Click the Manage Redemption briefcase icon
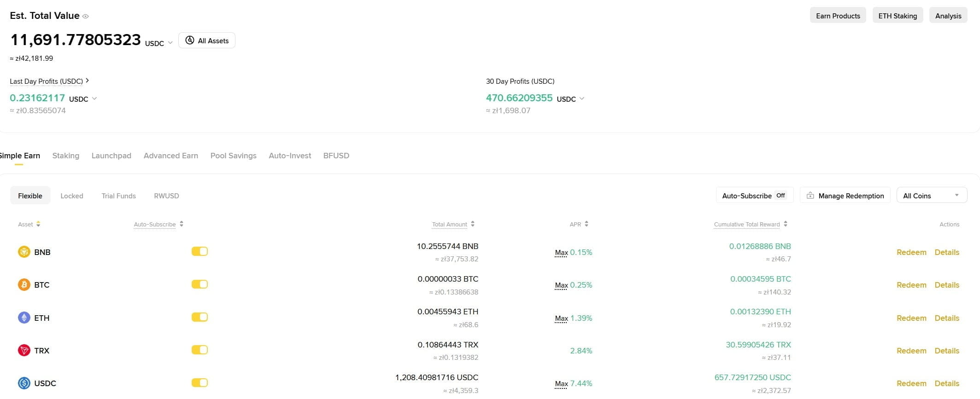The height and width of the screenshot is (399, 980). 810,196
